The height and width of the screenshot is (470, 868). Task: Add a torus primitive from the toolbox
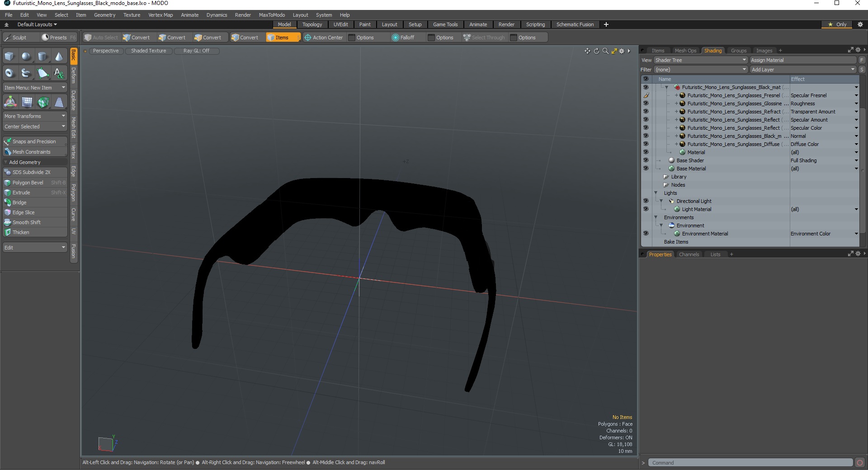[x=9, y=73]
